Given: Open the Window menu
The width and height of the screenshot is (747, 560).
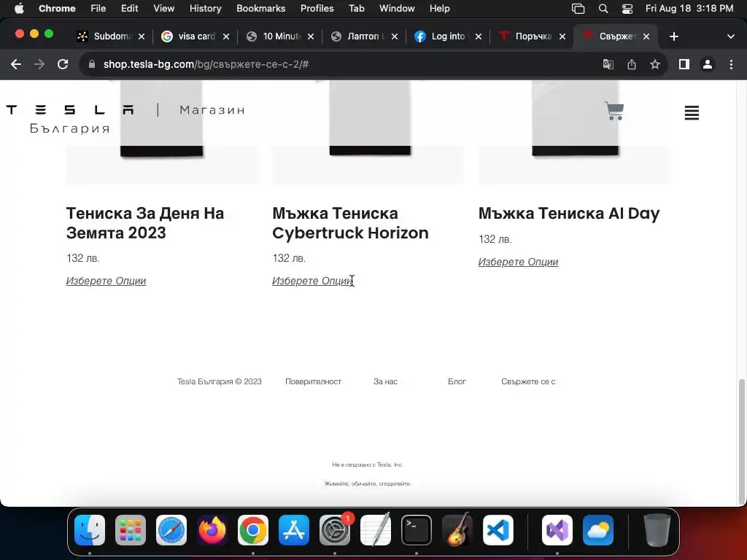Looking at the screenshot, I should (x=397, y=9).
